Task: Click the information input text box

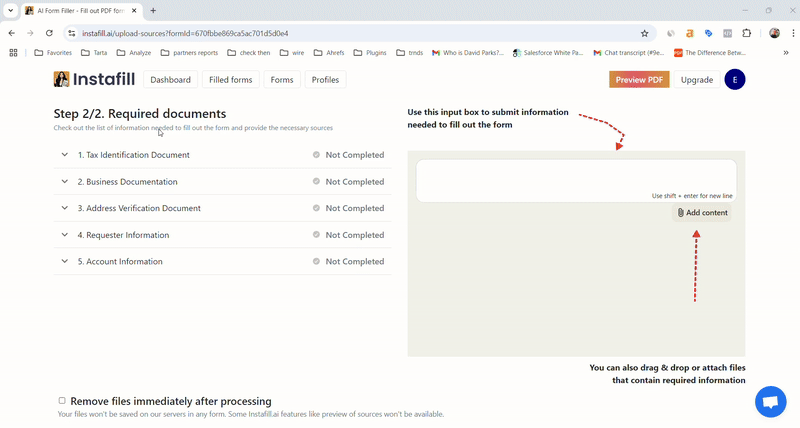Action: 575,177
